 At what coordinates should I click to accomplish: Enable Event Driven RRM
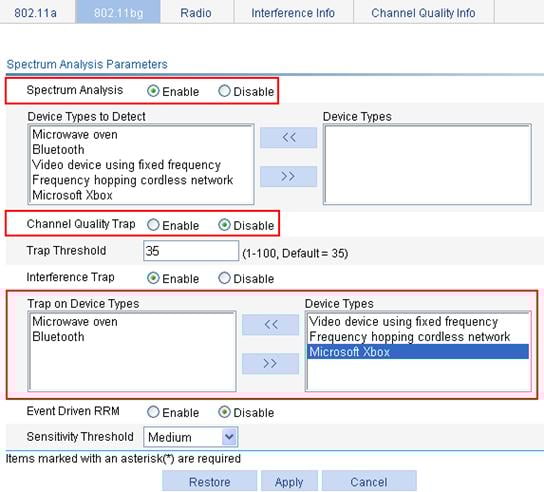coord(153,412)
